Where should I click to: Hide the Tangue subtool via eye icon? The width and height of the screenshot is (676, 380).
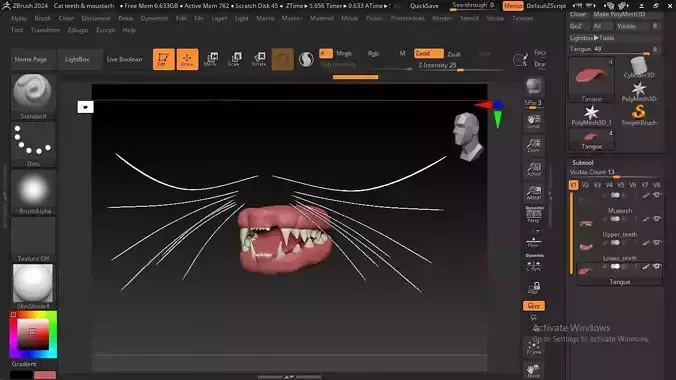pyautogui.click(x=657, y=267)
